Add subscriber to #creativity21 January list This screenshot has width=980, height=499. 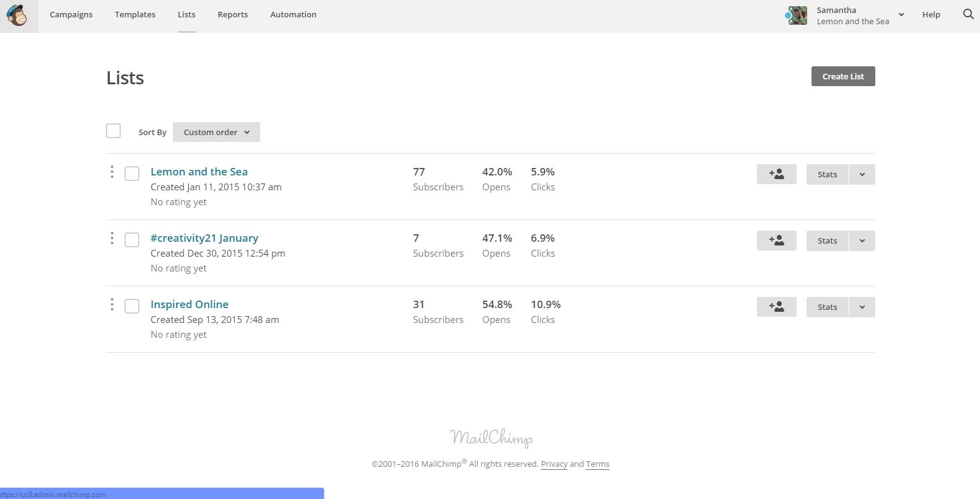pyautogui.click(x=776, y=241)
